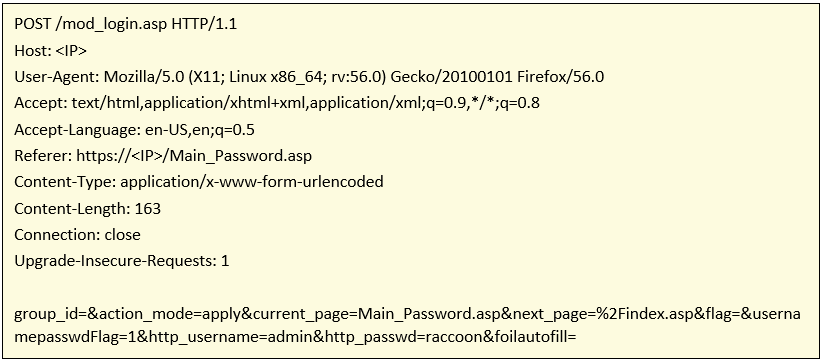
Task: Click the Host: <IP> header line
Action: [x=50, y=51]
